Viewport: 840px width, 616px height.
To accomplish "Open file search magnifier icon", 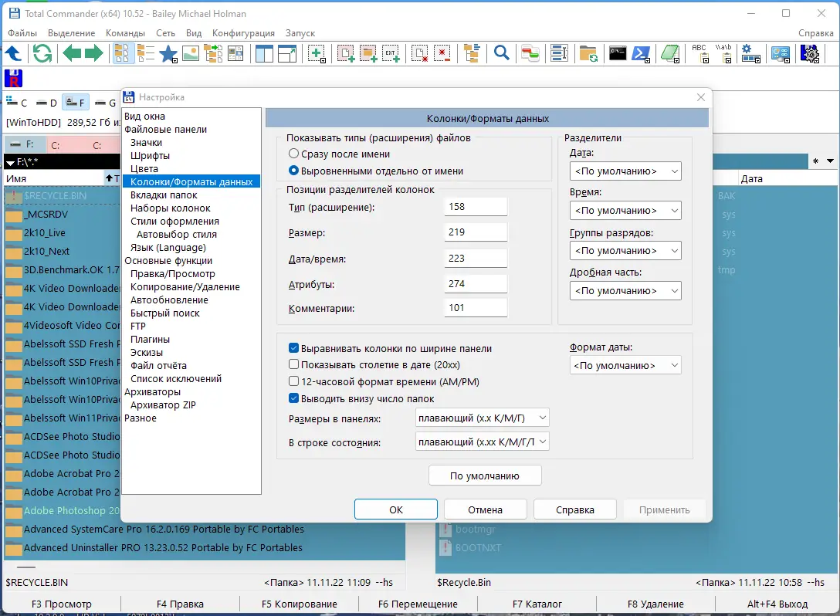I will tap(501, 53).
